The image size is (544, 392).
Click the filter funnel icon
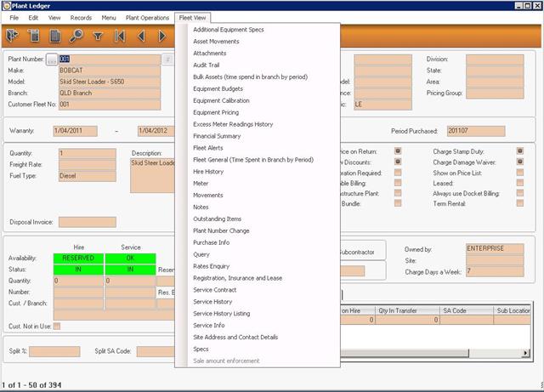pos(98,36)
